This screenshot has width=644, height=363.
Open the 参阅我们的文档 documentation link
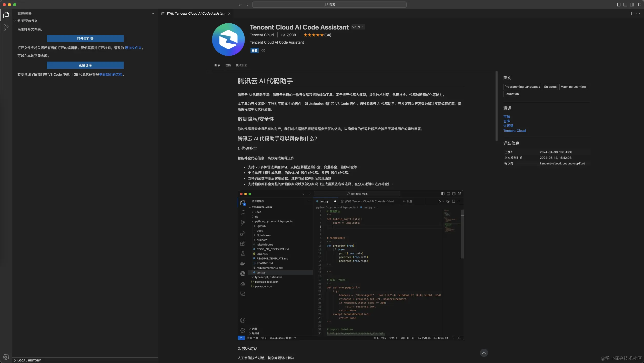(x=111, y=74)
